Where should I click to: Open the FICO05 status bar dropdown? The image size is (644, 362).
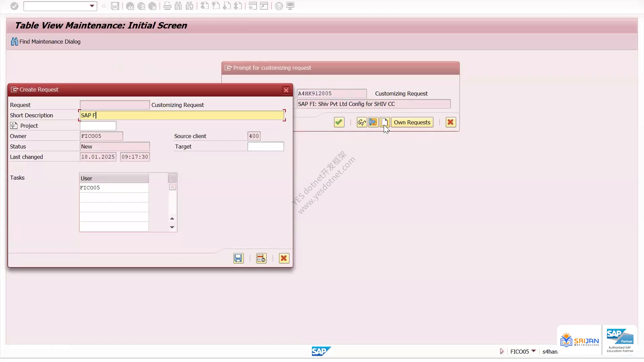534,351
